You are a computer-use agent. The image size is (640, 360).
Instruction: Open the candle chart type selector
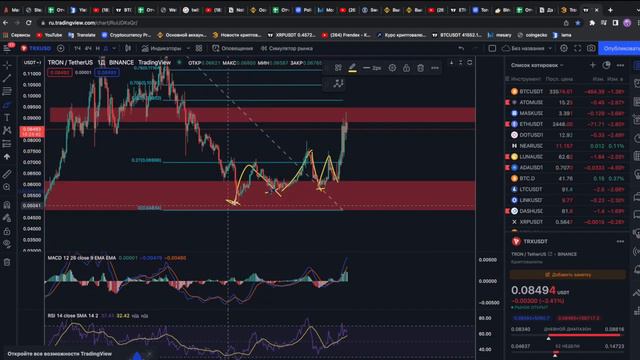(128, 48)
